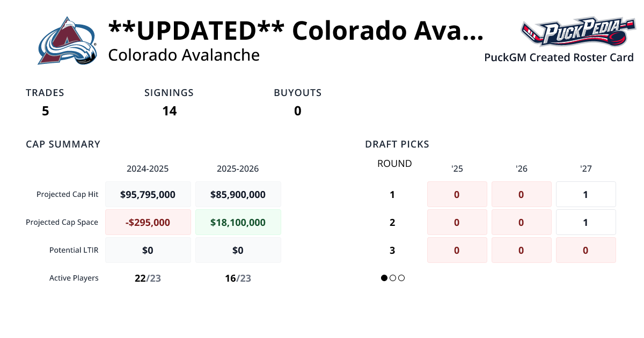Click the Colorado Avalanche subtitle text
The width and height of the screenshot is (644, 338).
click(183, 55)
